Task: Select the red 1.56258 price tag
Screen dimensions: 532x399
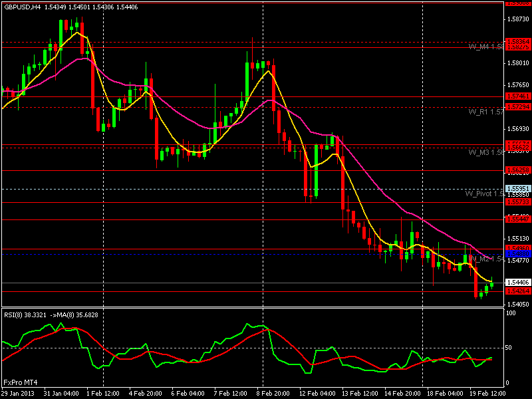Action: coord(518,170)
